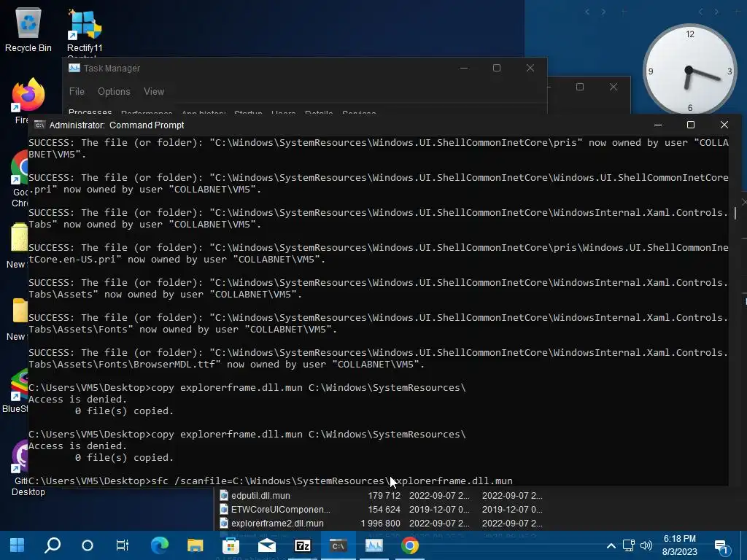Click size value 179 712

(384, 496)
